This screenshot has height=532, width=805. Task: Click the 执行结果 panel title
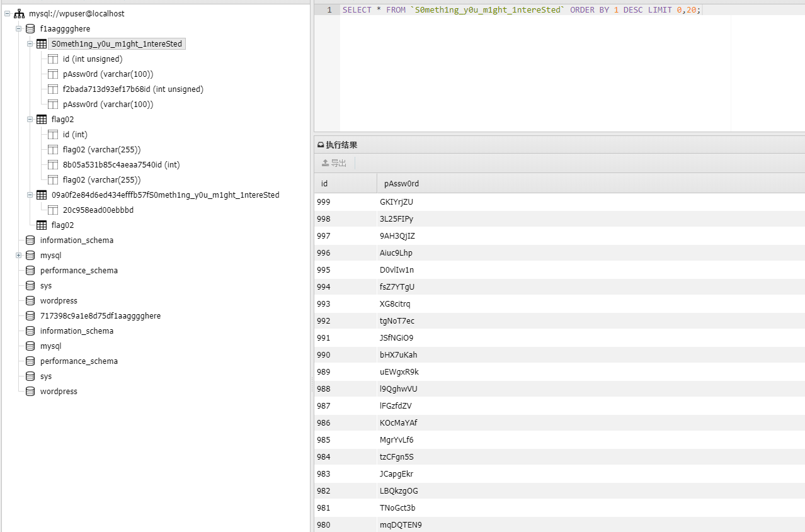(341, 145)
